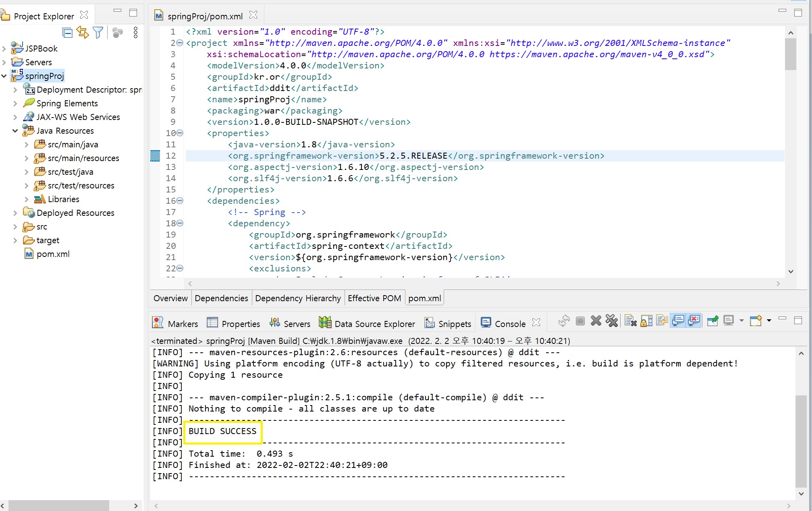Toggle Scroll Lock in Console toolbar
812x511 pixels.
coord(646,321)
